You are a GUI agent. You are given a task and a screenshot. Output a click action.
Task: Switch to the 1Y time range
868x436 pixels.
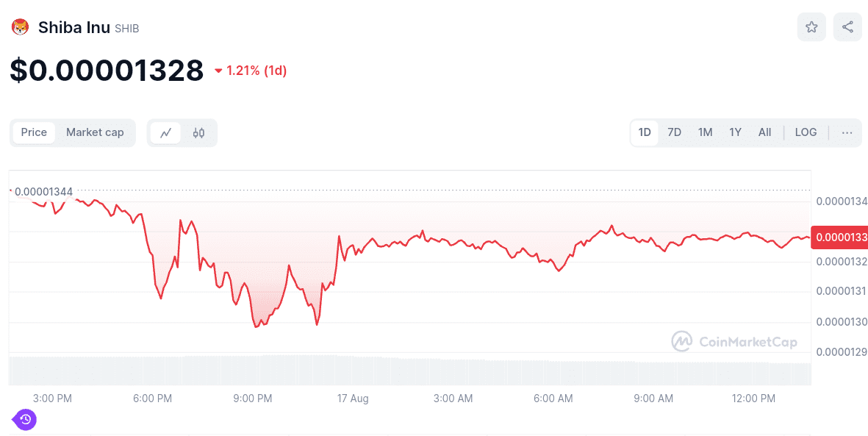(735, 132)
